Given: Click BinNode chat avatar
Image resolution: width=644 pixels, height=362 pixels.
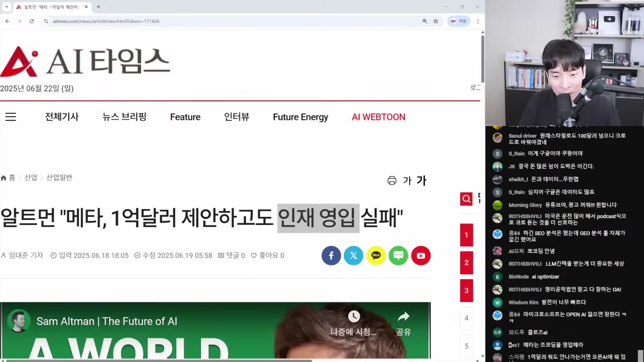Looking at the screenshot, I should point(497,277).
